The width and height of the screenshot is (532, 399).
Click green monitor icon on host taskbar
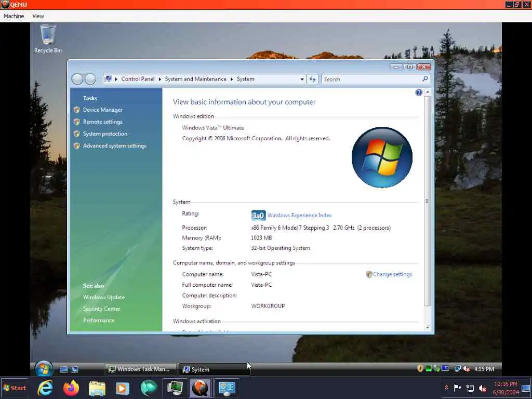175,388
